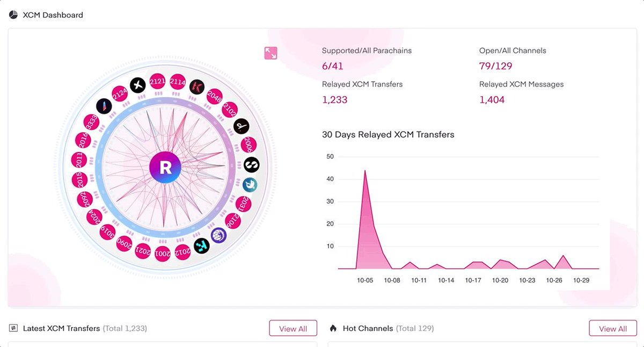
Task: Click the Open/All Channels value 79/129
Action: click(x=496, y=66)
